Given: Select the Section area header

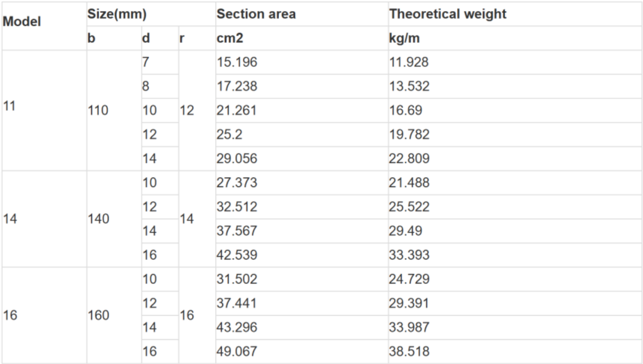Looking at the screenshot, I should tap(256, 14).
